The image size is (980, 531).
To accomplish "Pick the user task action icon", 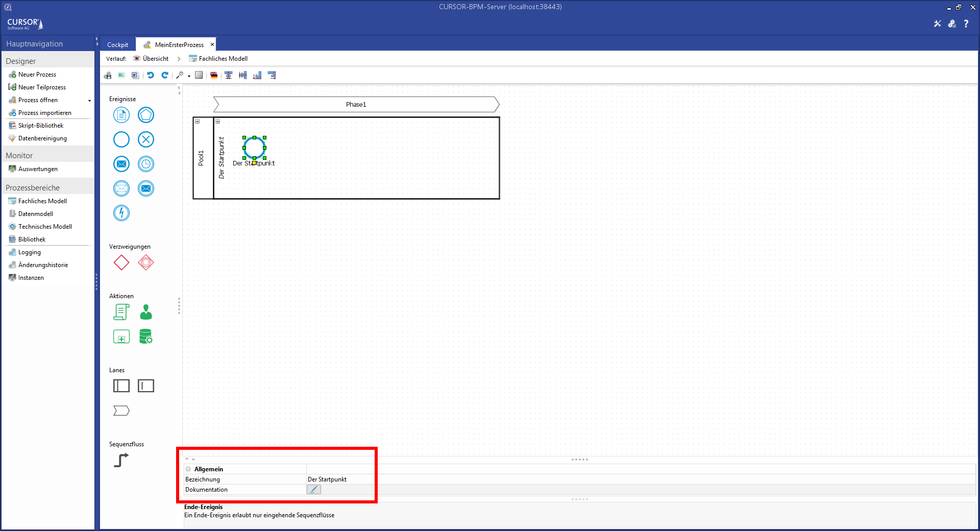I will (x=146, y=312).
